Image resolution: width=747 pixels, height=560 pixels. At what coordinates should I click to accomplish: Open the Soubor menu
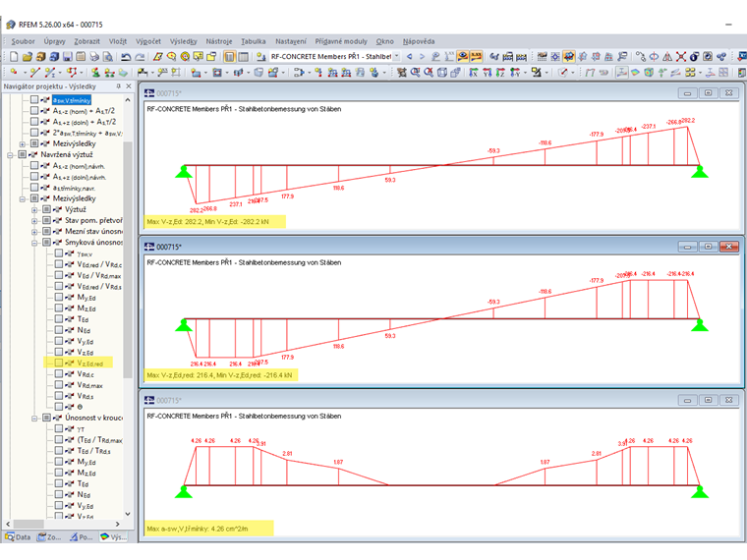pyautogui.click(x=23, y=41)
